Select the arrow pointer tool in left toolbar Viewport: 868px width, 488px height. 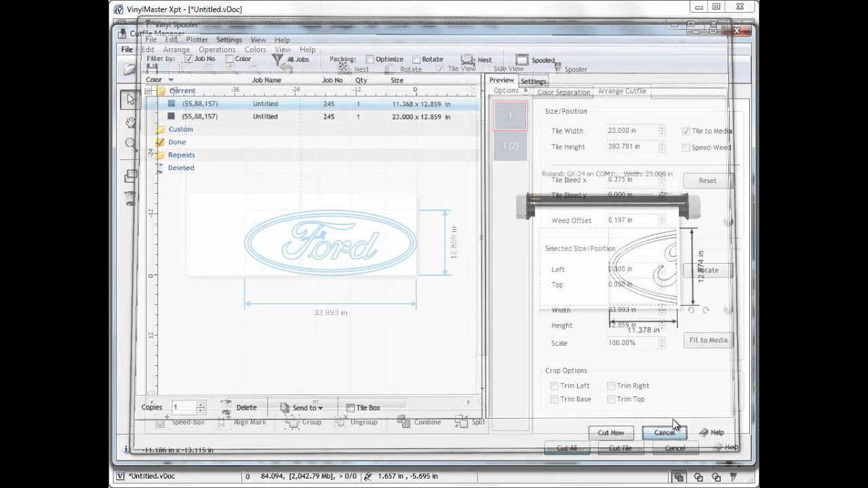(130, 99)
